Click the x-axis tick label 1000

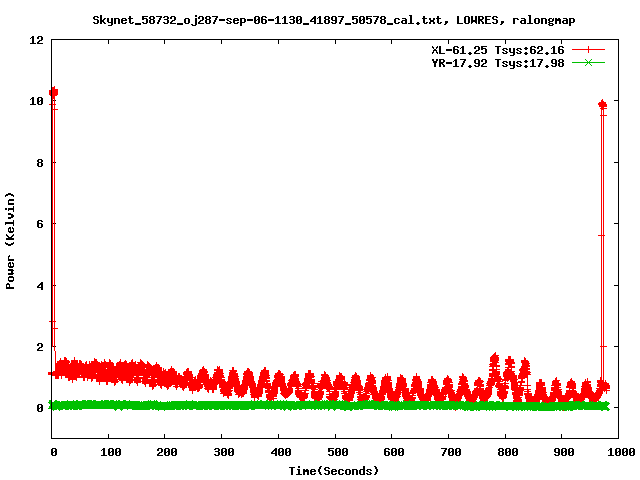coord(621,452)
